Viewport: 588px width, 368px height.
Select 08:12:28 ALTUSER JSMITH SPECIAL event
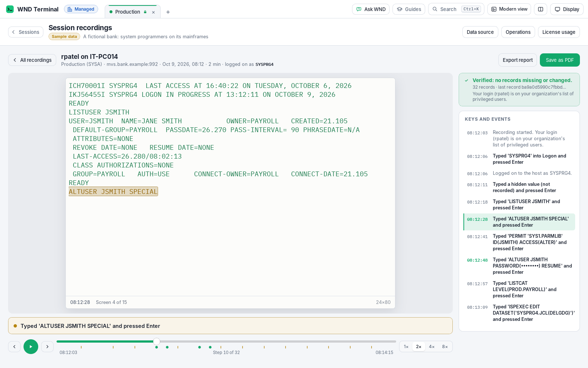(519, 222)
